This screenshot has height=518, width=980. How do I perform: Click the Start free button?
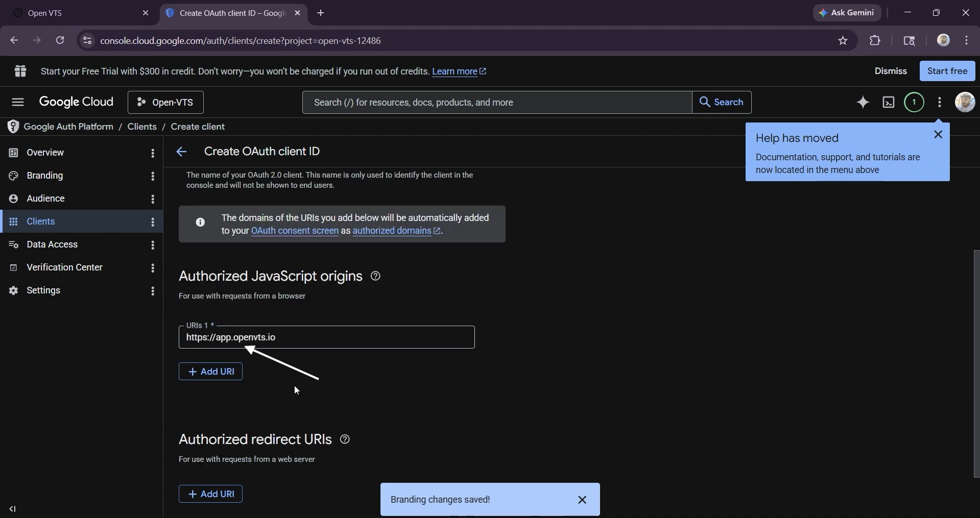coord(947,71)
